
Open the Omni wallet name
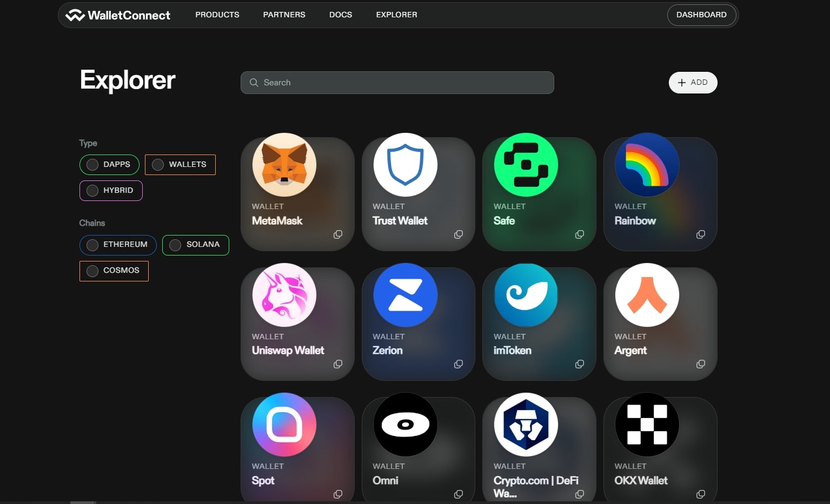pos(386,480)
